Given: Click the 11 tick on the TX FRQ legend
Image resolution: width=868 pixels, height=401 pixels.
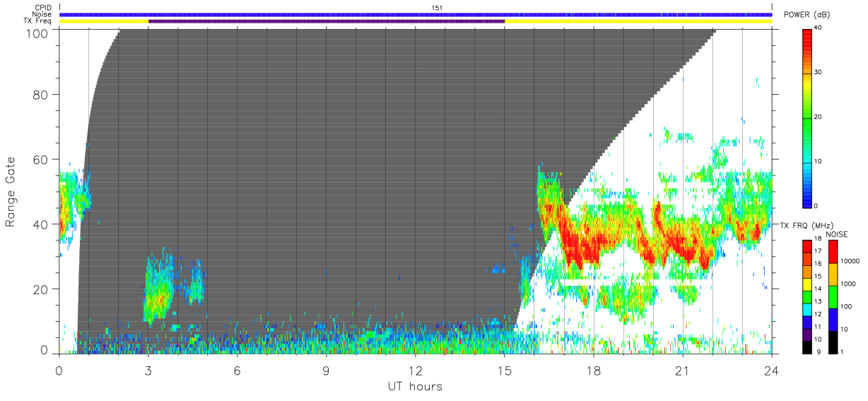Looking at the screenshot, I should pyautogui.click(x=818, y=327).
